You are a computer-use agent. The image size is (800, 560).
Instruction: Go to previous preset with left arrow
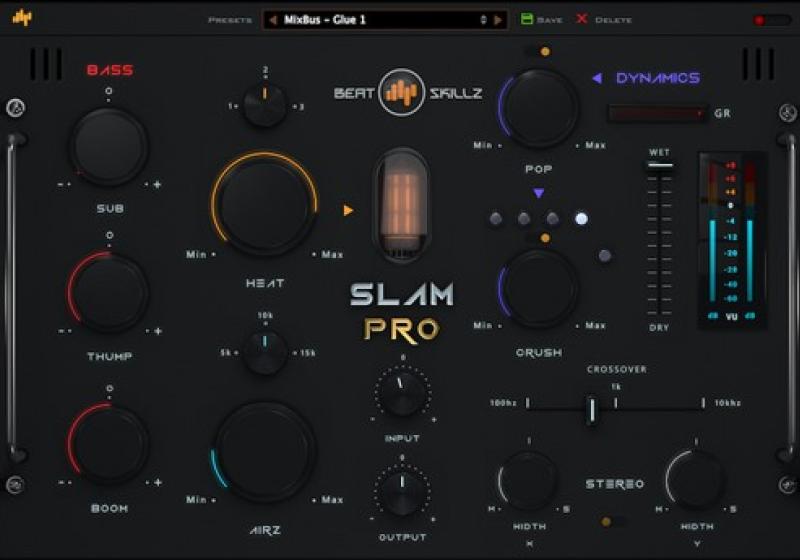click(273, 19)
